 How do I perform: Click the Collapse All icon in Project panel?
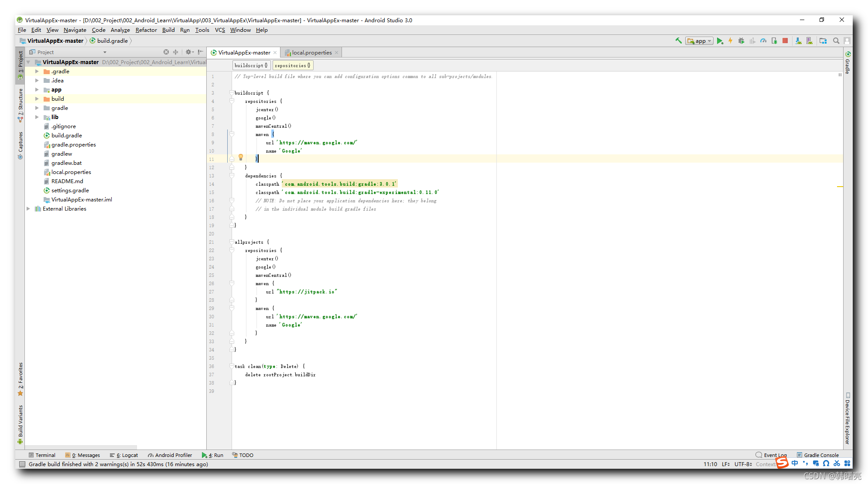[x=176, y=52]
